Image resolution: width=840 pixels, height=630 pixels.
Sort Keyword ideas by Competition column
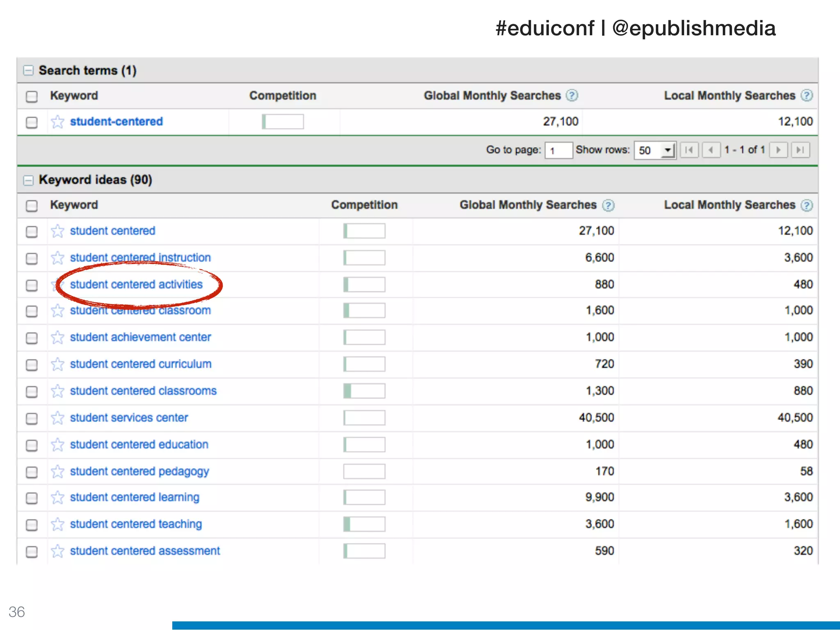[364, 205]
